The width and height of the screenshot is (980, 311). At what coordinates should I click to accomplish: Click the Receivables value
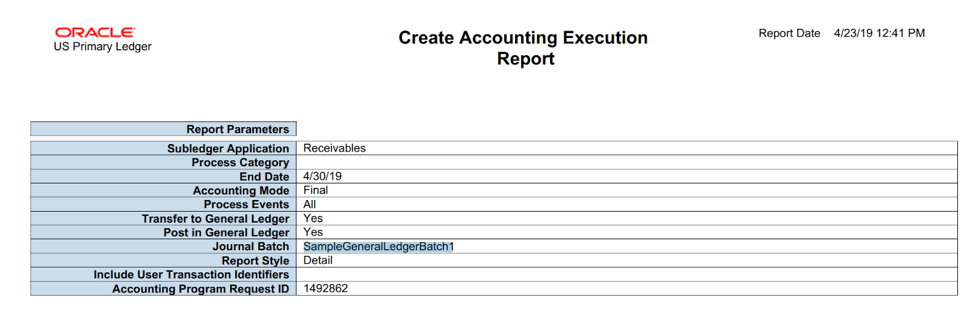pos(334,148)
